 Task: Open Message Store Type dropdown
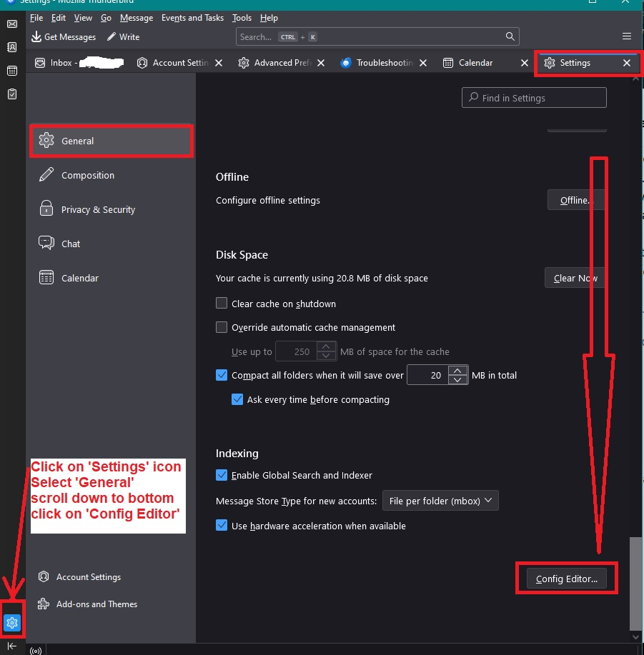tap(440, 501)
